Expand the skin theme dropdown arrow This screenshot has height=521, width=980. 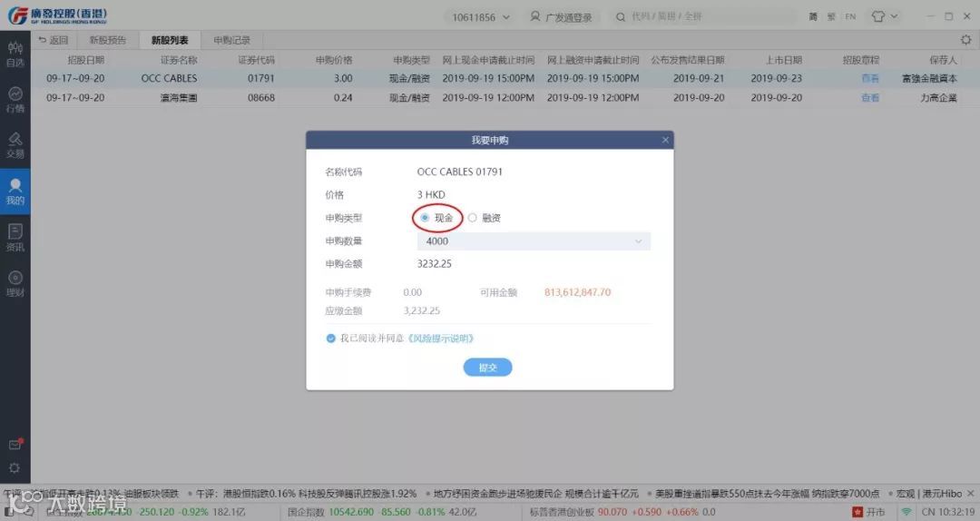pyautogui.click(x=895, y=16)
